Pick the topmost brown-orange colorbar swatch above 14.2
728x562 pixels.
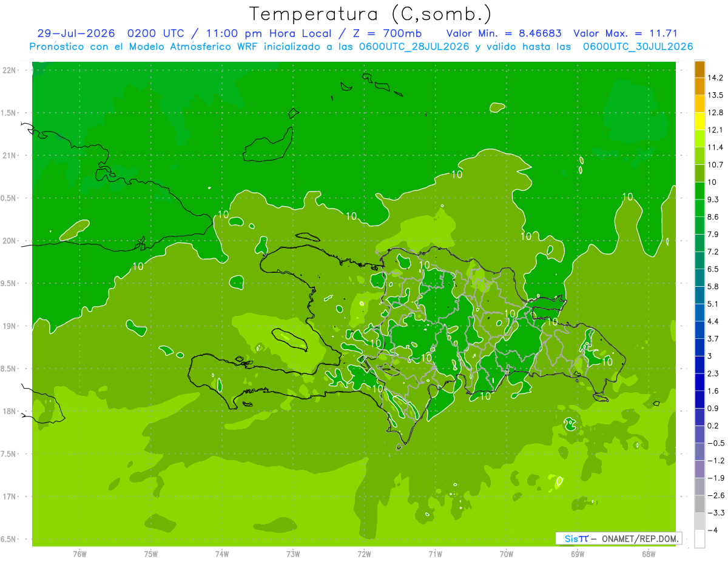(x=699, y=69)
